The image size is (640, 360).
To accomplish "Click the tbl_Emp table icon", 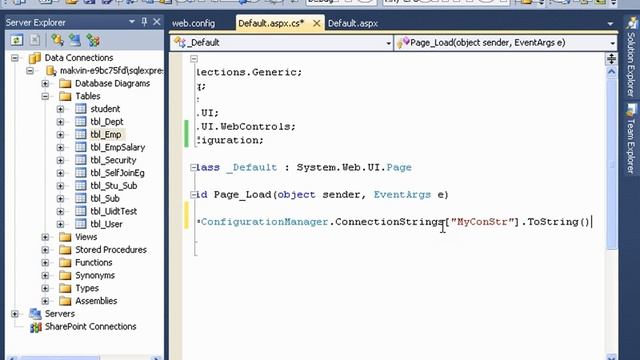I will coord(81,134).
